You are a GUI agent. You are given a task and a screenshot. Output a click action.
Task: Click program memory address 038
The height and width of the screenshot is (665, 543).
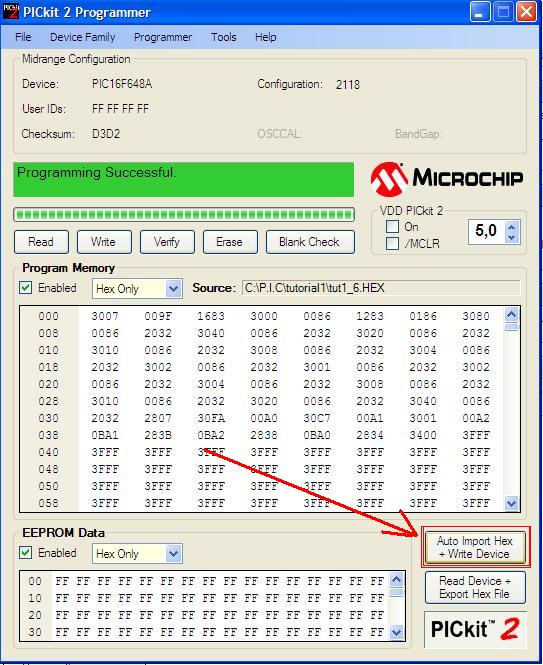point(49,435)
